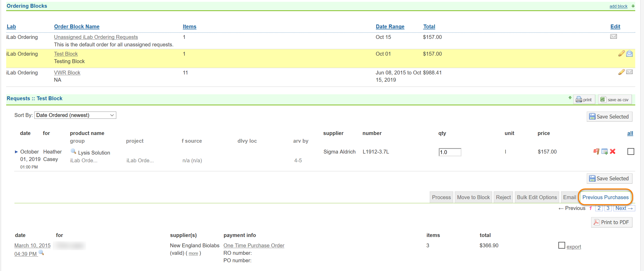This screenshot has height=271, width=644.
Task: Click the open envelope icon for Test Block
Action: pos(629,53)
